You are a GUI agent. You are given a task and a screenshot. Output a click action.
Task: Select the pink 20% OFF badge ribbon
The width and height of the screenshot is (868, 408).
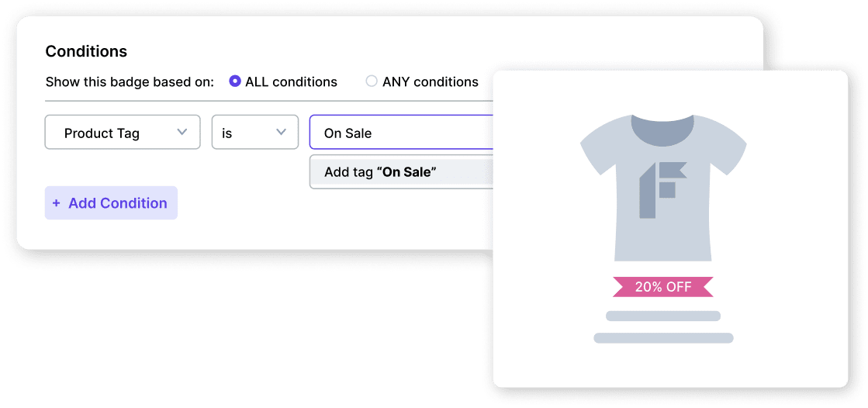[x=663, y=287]
